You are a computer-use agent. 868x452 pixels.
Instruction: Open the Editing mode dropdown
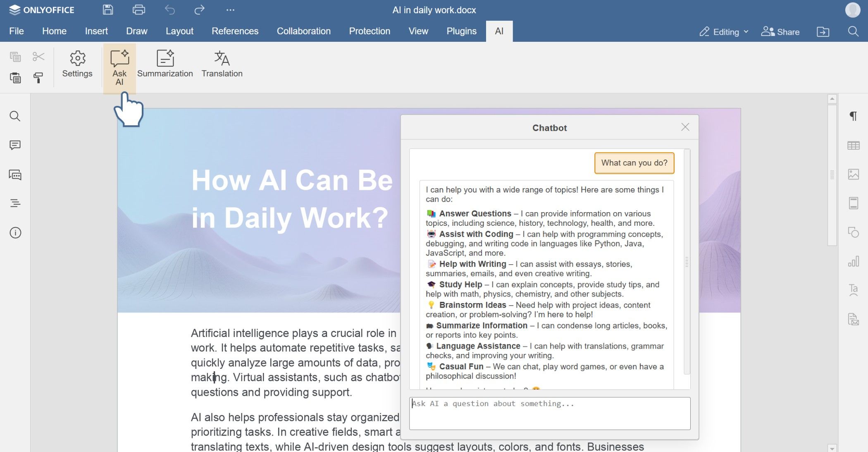tap(724, 32)
